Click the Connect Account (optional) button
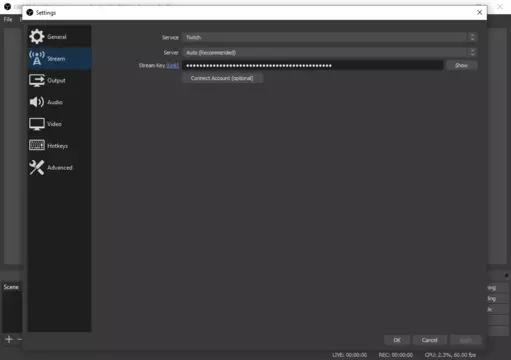 [x=222, y=78]
